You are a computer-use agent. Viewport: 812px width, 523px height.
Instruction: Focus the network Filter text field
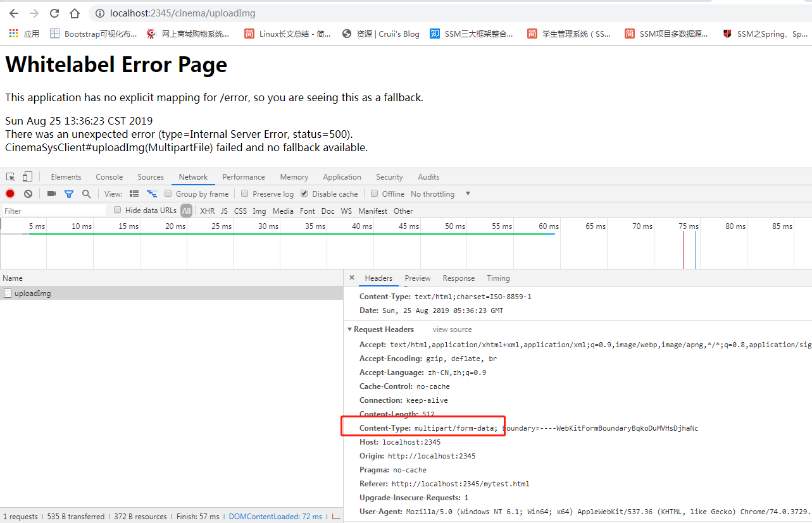tap(54, 211)
